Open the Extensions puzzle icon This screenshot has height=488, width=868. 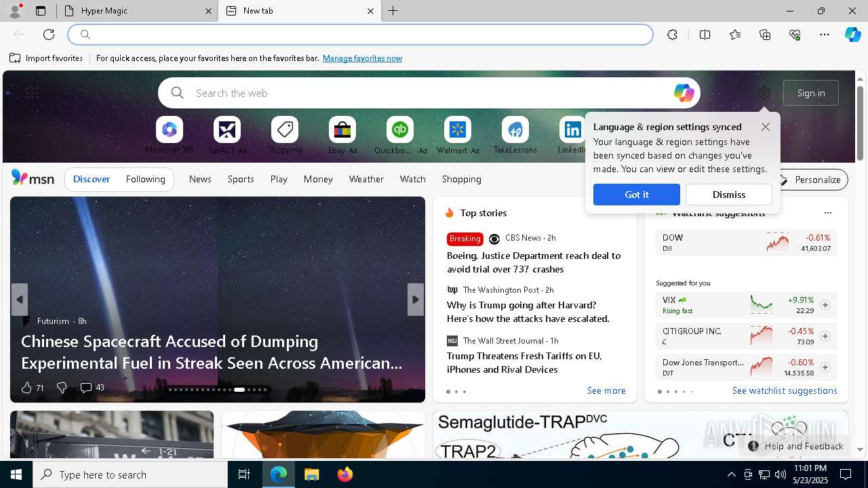tap(672, 35)
